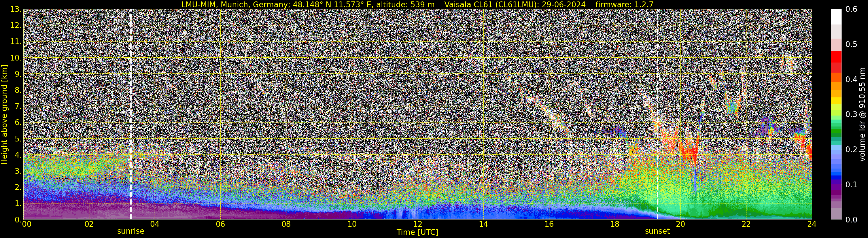The image size is (868, 238).
Task: Click the time-axis tick label '06'
Action: (220, 224)
